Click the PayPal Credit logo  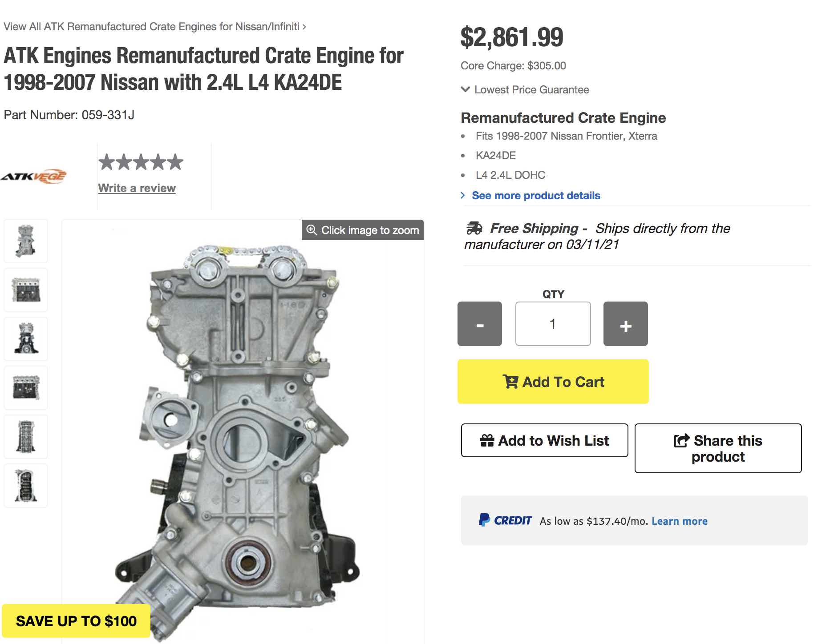click(505, 520)
